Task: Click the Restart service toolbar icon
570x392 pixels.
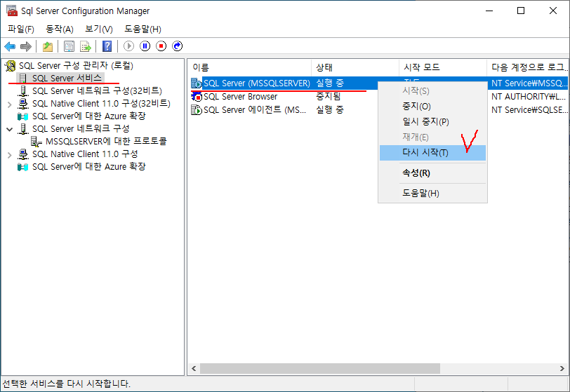Action: pos(178,46)
